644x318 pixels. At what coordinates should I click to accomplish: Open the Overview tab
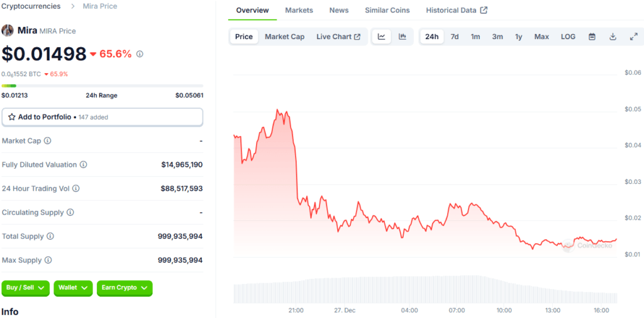[x=253, y=10]
